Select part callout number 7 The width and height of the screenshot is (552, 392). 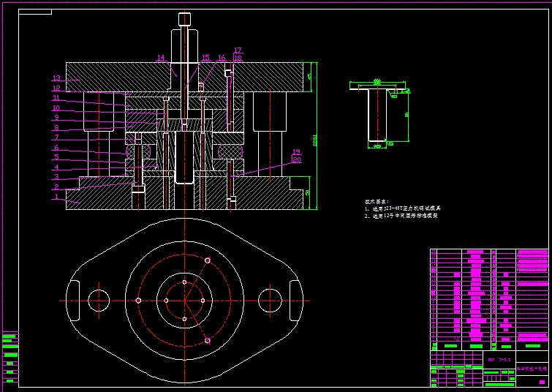56,137
